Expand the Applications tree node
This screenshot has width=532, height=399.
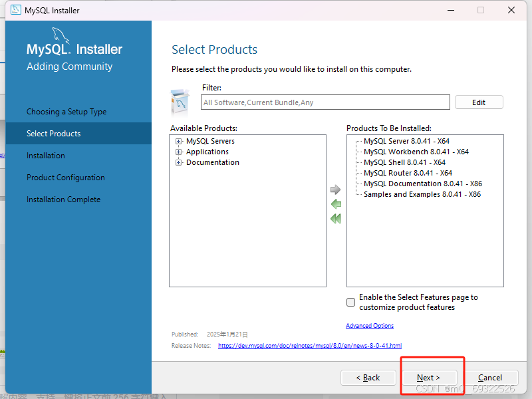[x=178, y=152]
